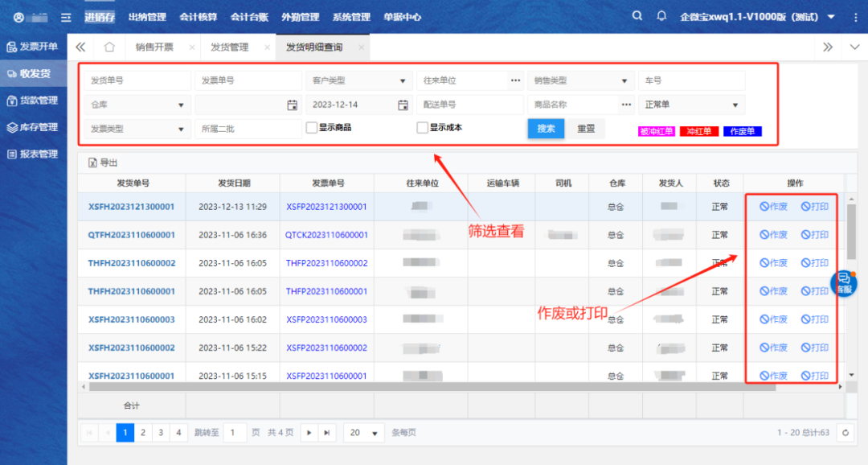Image resolution: width=868 pixels, height=465 pixels.
Task: Click the red 冲红单 color legend
Action: (698, 131)
